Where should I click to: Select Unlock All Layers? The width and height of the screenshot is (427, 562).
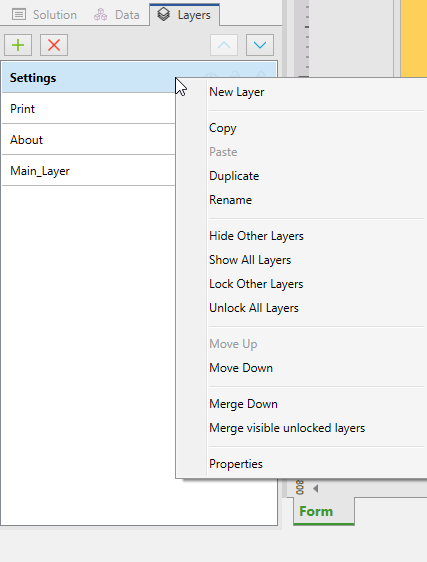pyautogui.click(x=254, y=308)
